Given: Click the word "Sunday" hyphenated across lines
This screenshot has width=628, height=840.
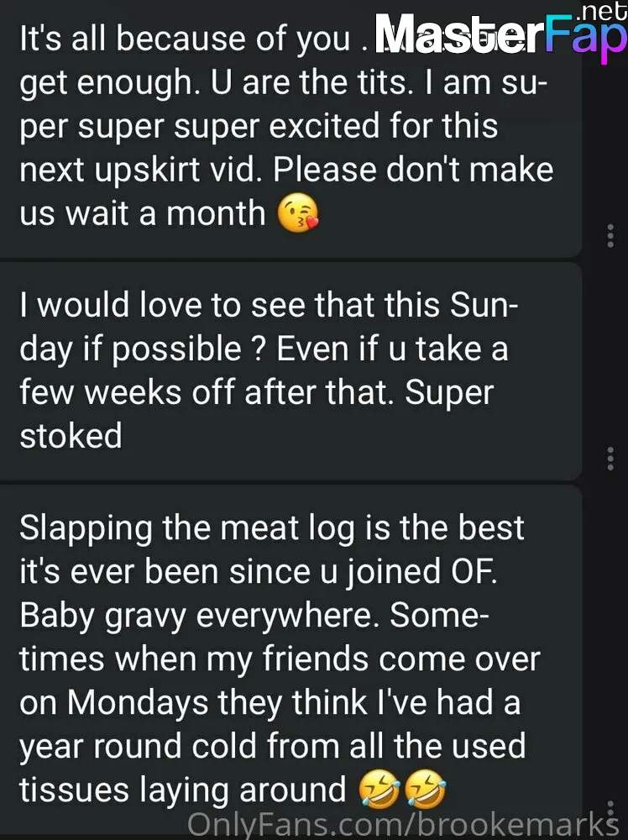Looking at the screenshot, I should (268, 327).
